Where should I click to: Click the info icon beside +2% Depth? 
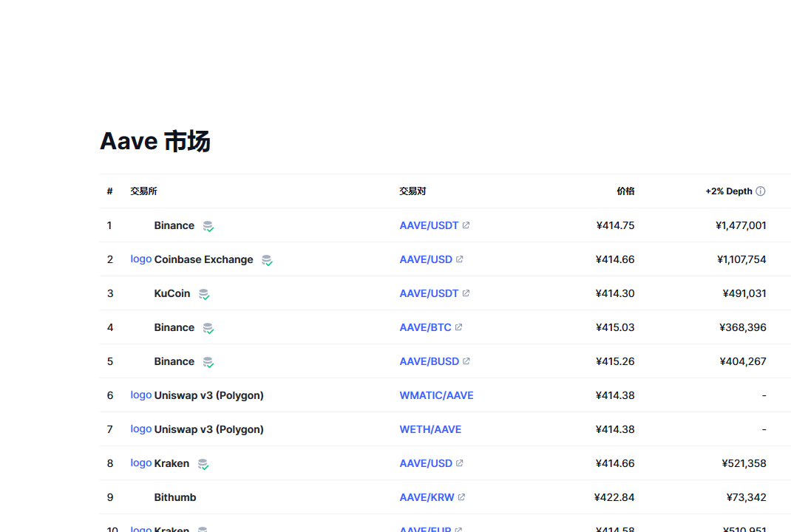760,191
